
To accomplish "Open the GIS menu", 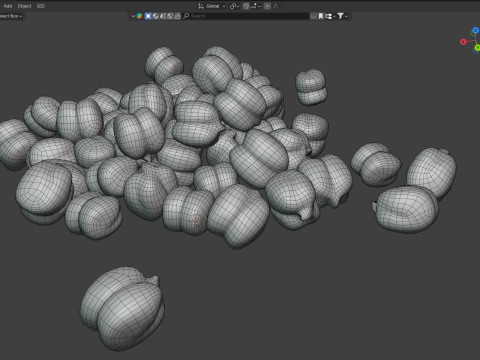I will tap(41, 6).
